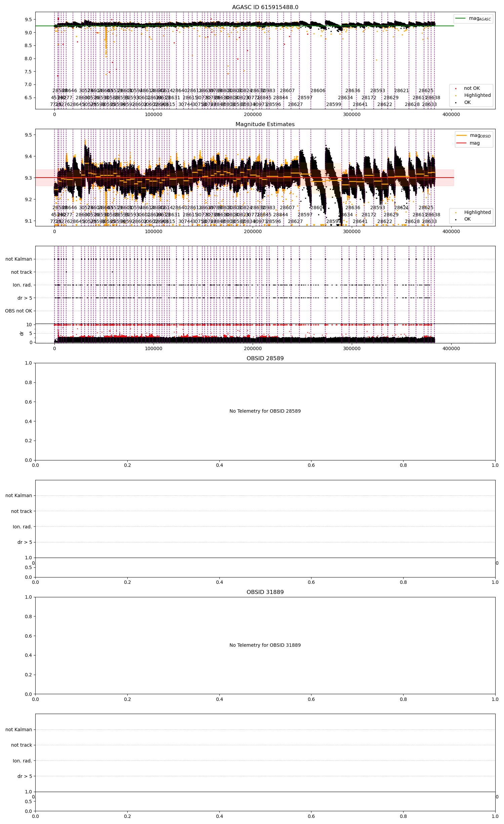Image resolution: width=504 pixels, height=824 pixels.
Task: Click "not Kalman" label in panel below OBSID 28589 plot
Action: coord(19,495)
